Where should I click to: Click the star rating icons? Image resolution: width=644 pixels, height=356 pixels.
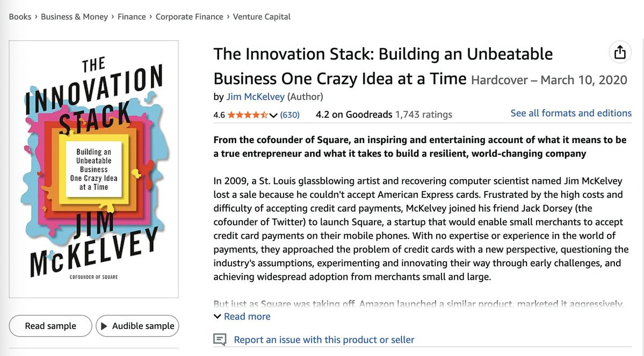(248, 115)
